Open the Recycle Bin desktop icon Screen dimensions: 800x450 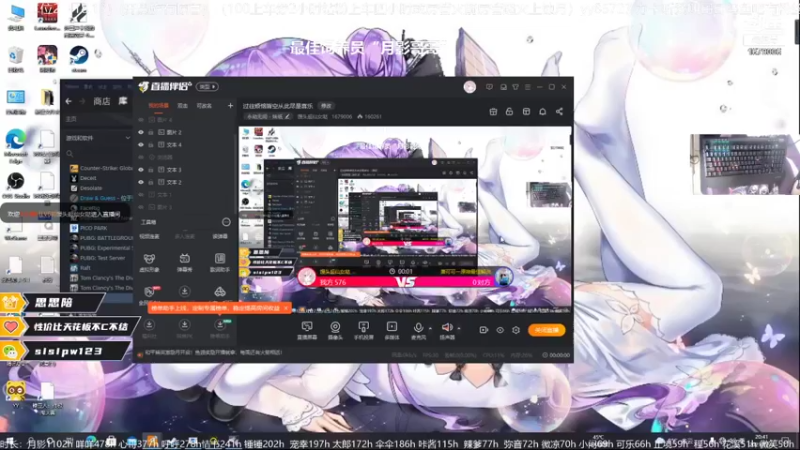[x=16, y=59]
